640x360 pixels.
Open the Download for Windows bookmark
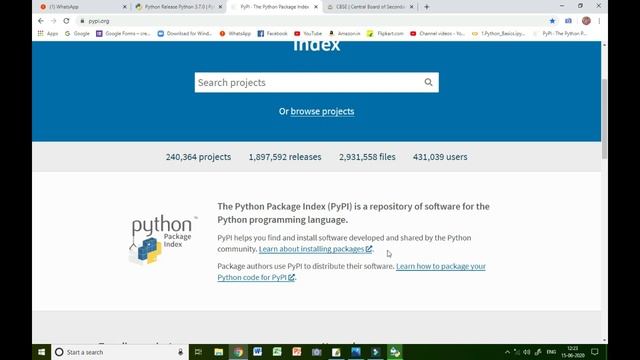(184, 33)
